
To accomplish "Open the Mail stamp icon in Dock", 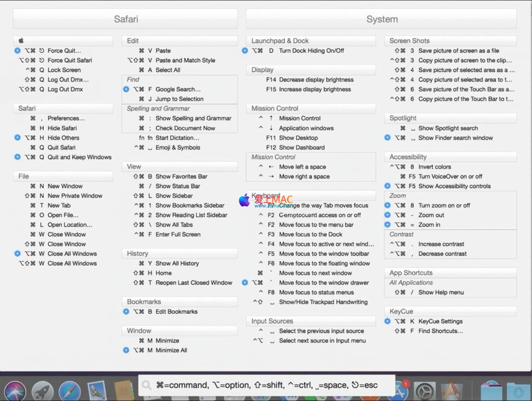I will 97,390.
